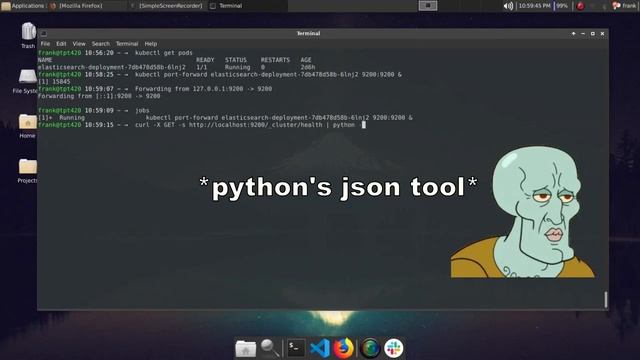Viewport: 640px width, 360px height.
Task: Click the 'kubectl get pods' command text
Action: point(164,53)
